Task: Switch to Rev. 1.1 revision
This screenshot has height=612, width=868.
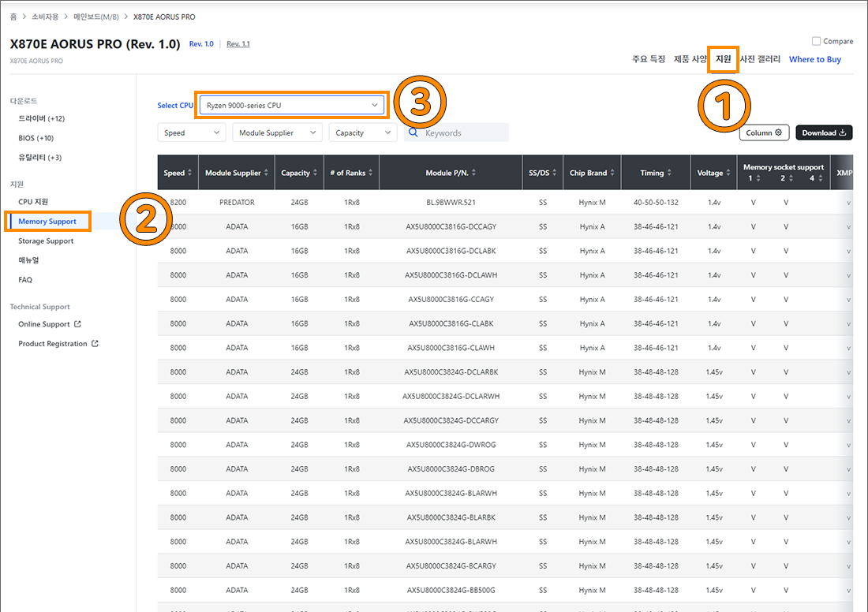Action: tap(238, 43)
